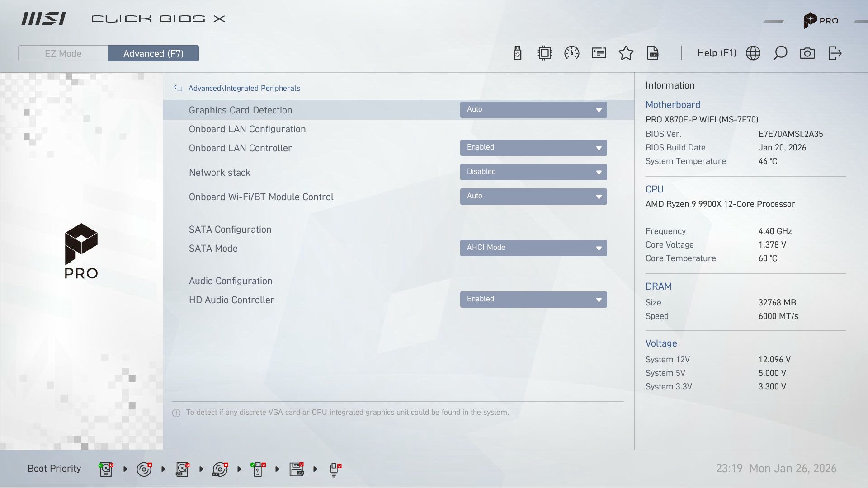Switch to EZ Mode tab
868x488 pixels.
point(63,53)
